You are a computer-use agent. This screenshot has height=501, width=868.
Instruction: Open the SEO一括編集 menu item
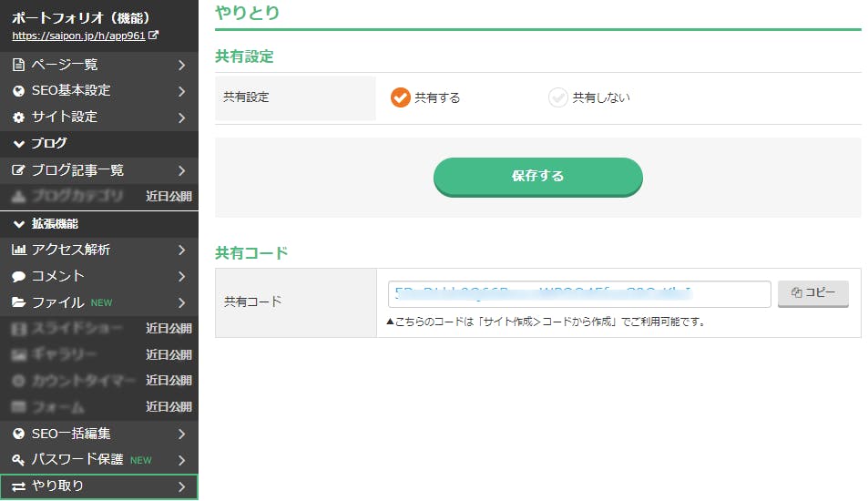98,434
